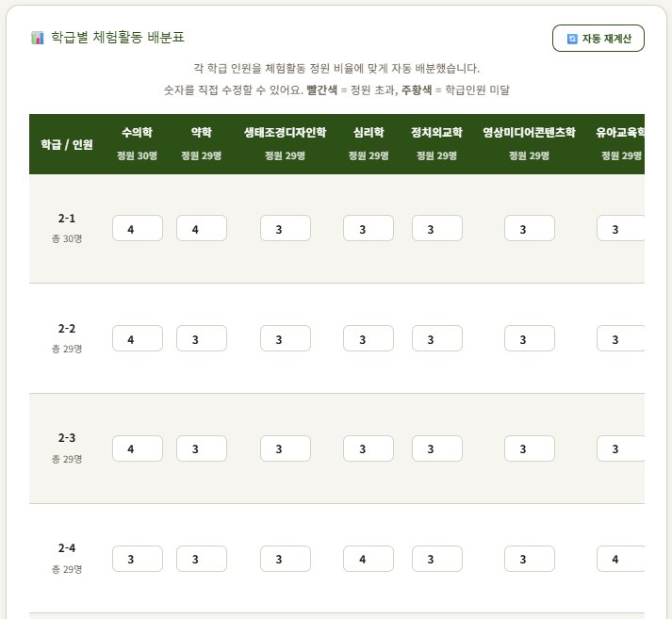This screenshot has width=672, height=619.
Task: Select the 영상미디어콘텐츠학 column header
Action: (529, 144)
